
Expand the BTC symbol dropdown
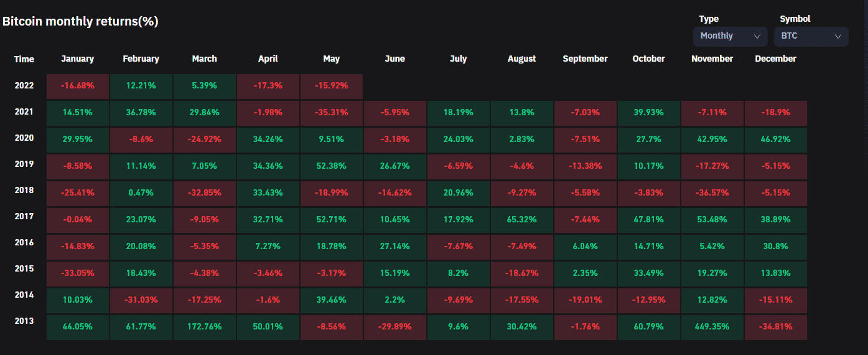click(810, 36)
